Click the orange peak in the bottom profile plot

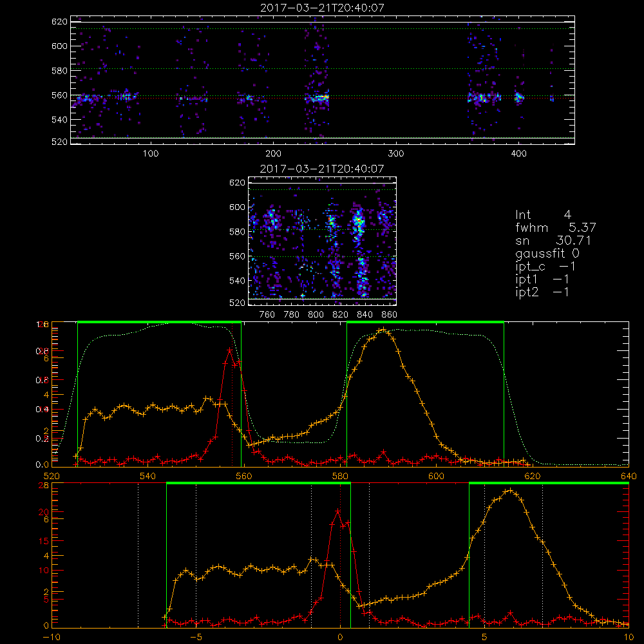pyautogui.click(x=509, y=490)
